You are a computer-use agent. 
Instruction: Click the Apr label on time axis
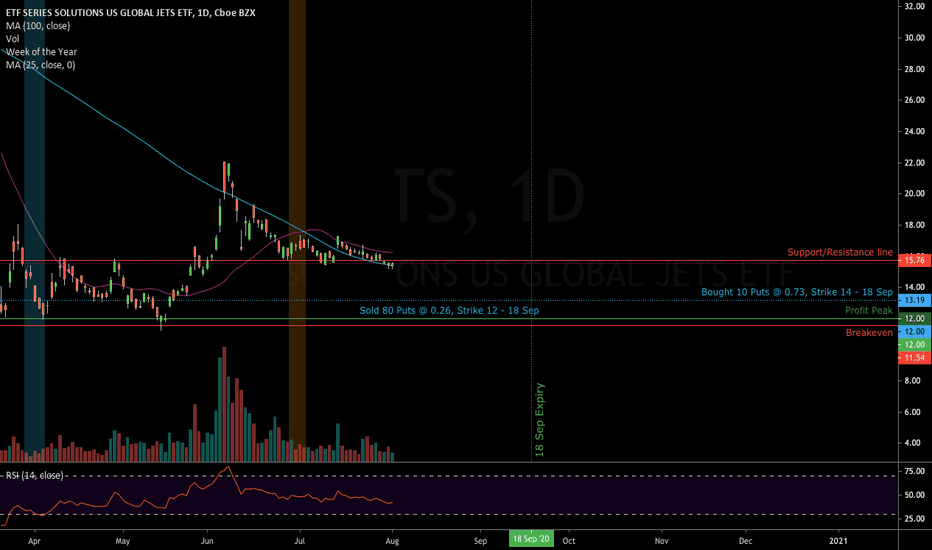(x=34, y=541)
